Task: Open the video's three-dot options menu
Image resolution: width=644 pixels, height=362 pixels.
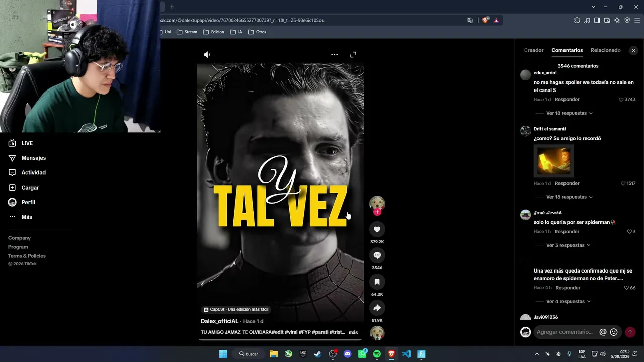Action: point(334,54)
